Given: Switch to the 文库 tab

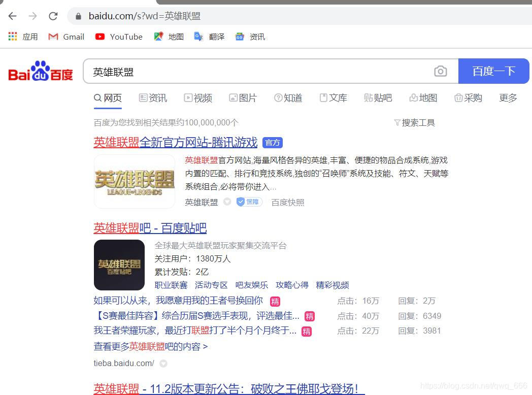Looking at the screenshot, I should click(x=333, y=98).
